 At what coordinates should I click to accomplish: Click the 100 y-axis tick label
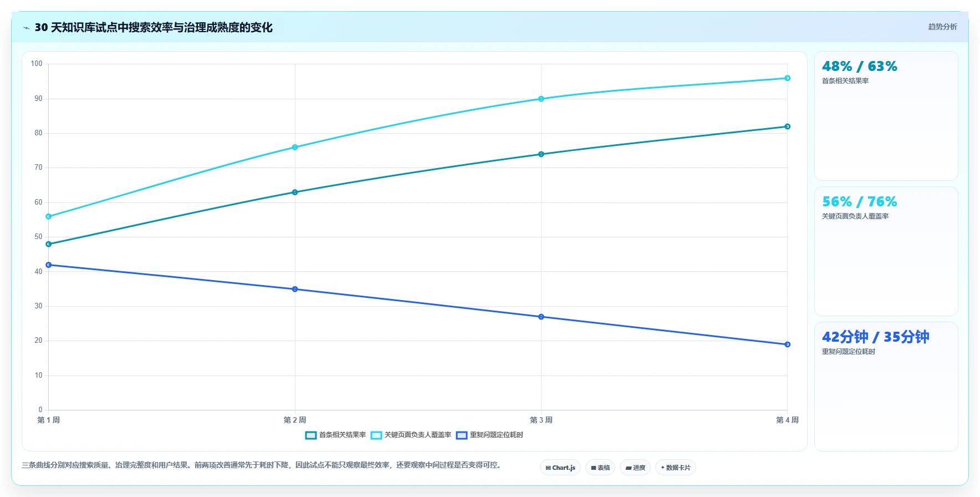[x=37, y=64]
